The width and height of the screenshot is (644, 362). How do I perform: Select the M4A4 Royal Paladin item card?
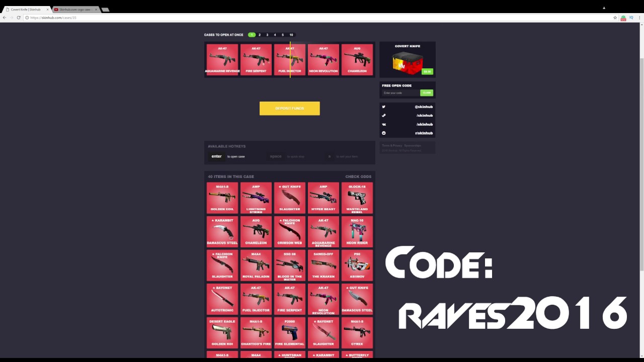coord(256,265)
